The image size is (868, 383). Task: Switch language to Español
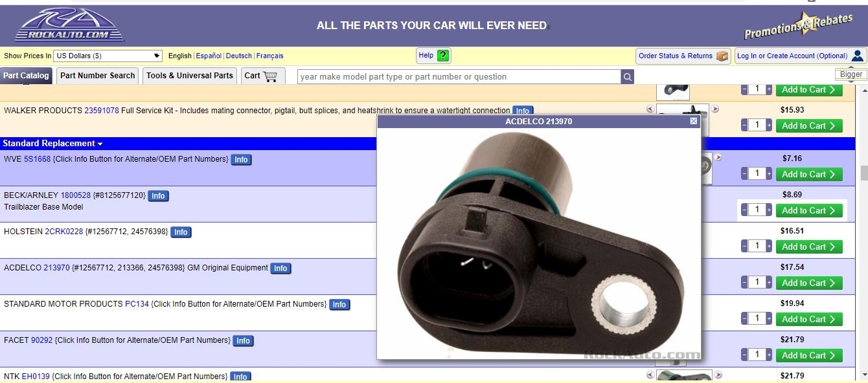(209, 56)
